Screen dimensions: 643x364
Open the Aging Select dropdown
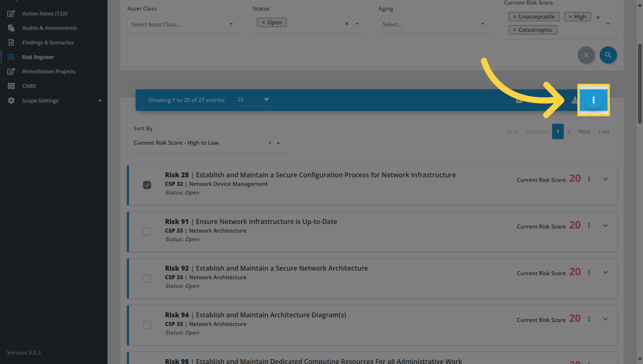434,24
